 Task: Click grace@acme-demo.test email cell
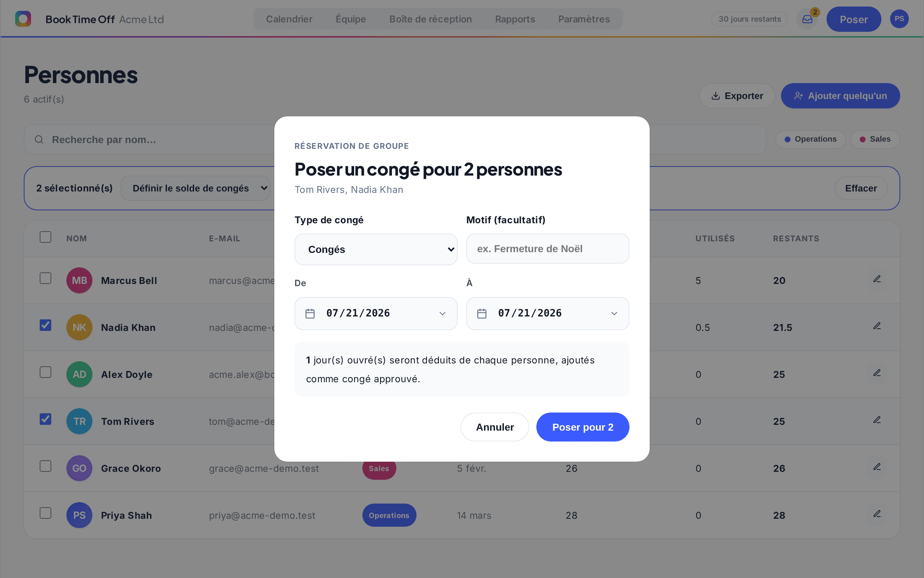point(263,469)
